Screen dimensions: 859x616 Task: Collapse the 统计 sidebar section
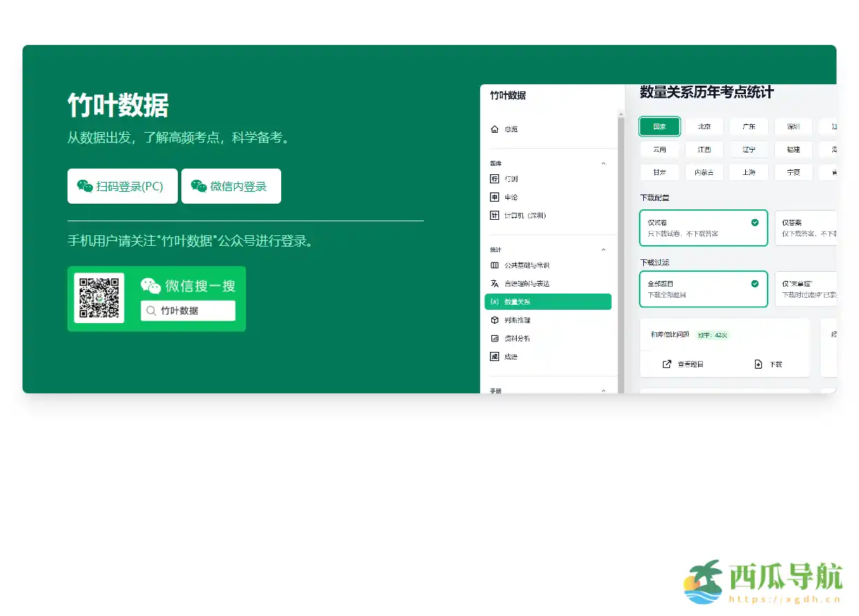603,249
